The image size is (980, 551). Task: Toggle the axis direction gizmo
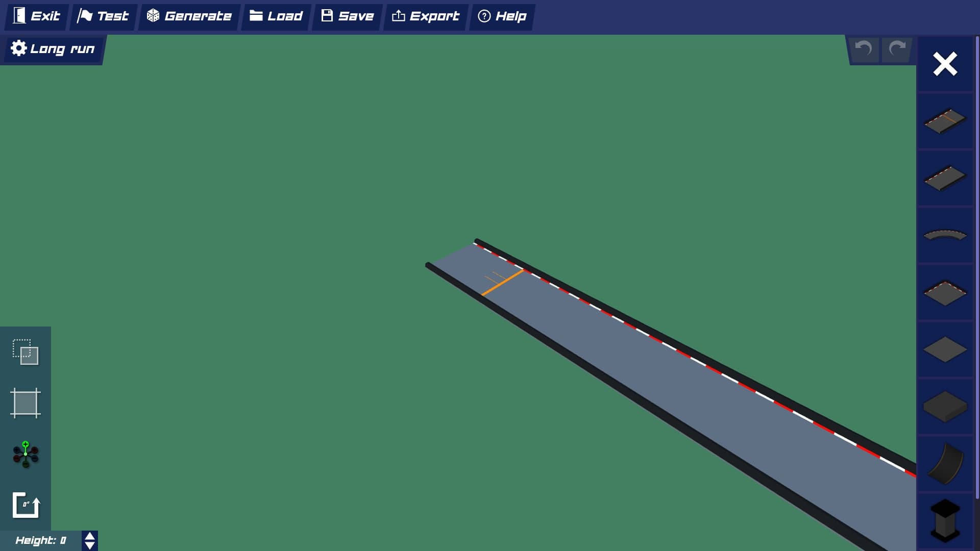26,454
